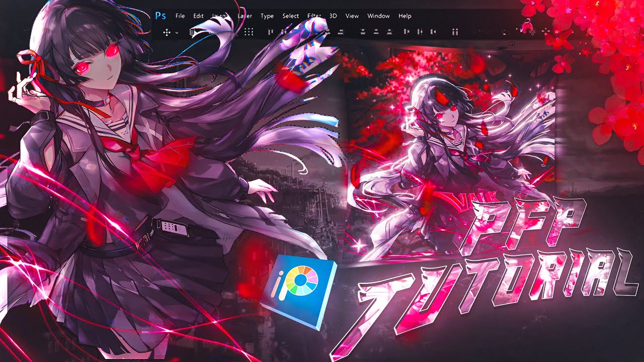Open the Window menu

(378, 16)
